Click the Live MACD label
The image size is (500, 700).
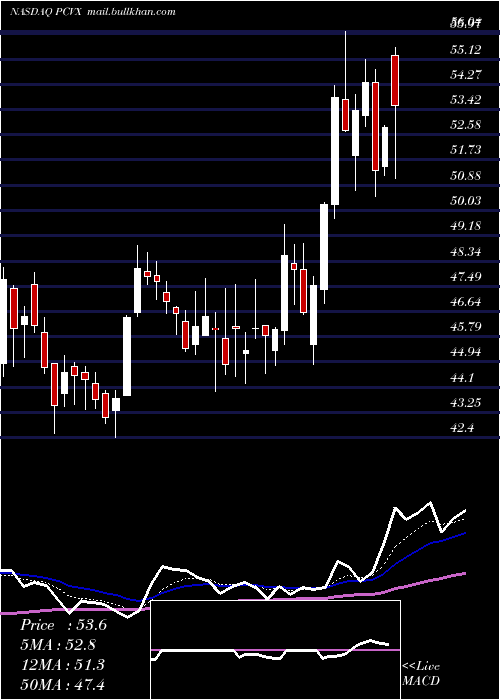click(x=421, y=673)
